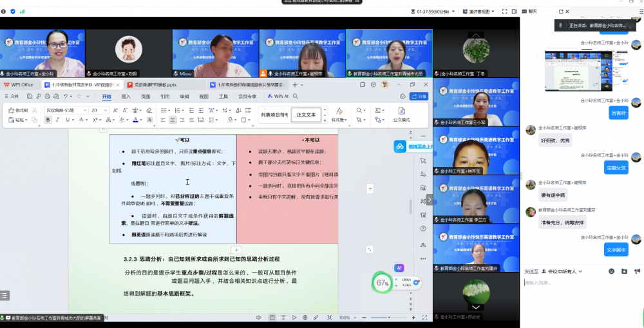Click the 公文模式 document mode icon
Screen dimensions: 644x328
point(402,114)
